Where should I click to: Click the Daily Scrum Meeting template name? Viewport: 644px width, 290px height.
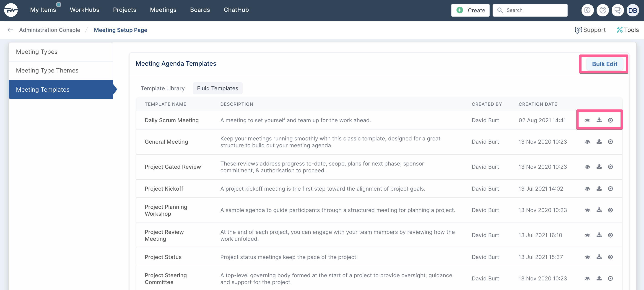(x=171, y=120)
